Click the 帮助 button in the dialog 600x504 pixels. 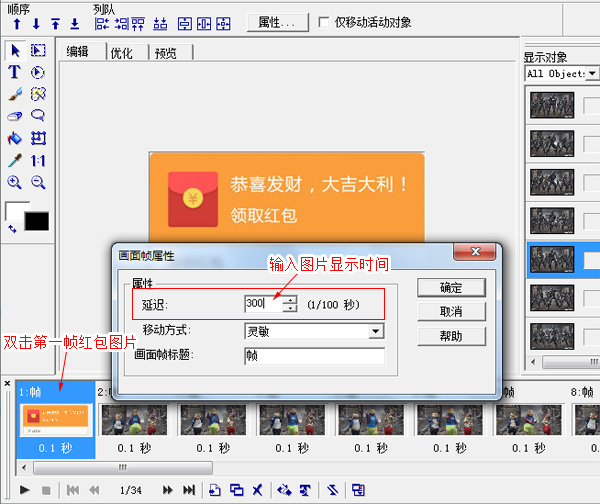click(452, 336)
